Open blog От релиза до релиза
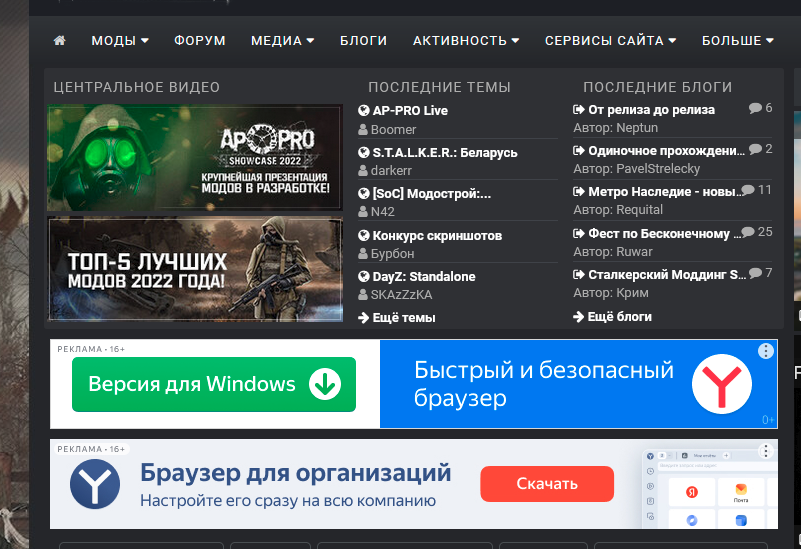The image size is (801, 549). click(x=651, y=110)
